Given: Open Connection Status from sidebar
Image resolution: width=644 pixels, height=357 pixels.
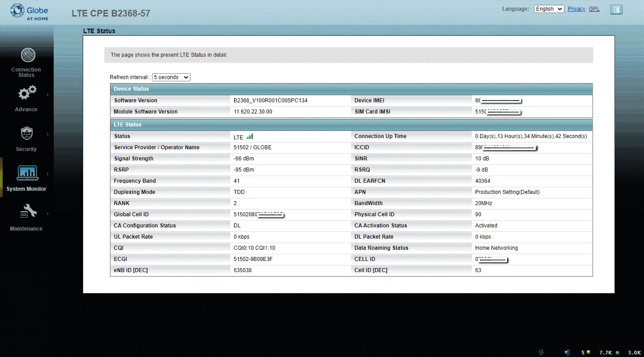Looking at the screenshot, I should point(27,62).
